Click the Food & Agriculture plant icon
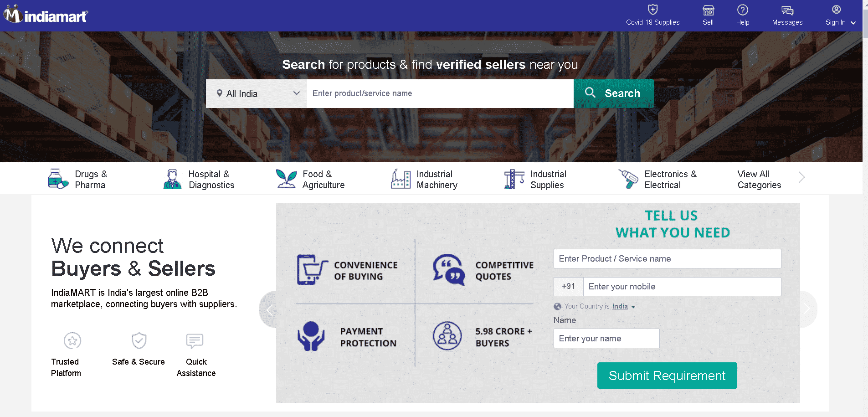 coord(286,179)
